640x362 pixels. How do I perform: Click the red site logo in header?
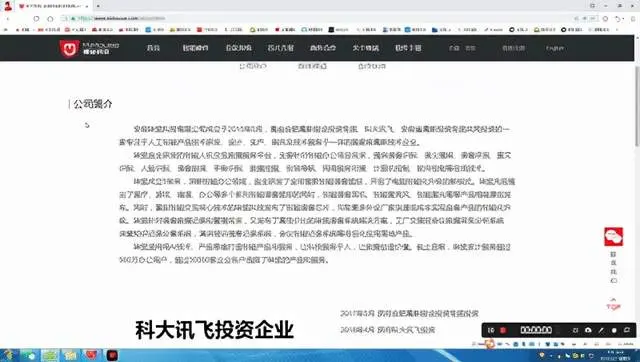(69, 48)
